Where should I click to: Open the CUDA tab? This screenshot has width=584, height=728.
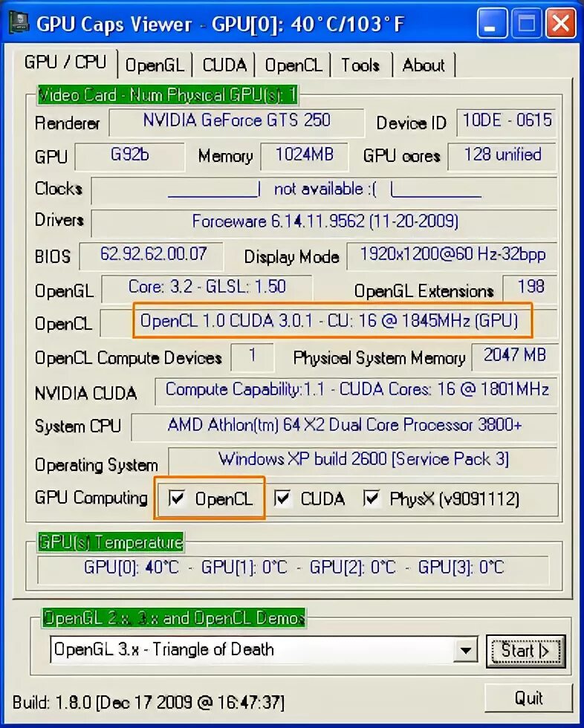[x=224, y=65]
